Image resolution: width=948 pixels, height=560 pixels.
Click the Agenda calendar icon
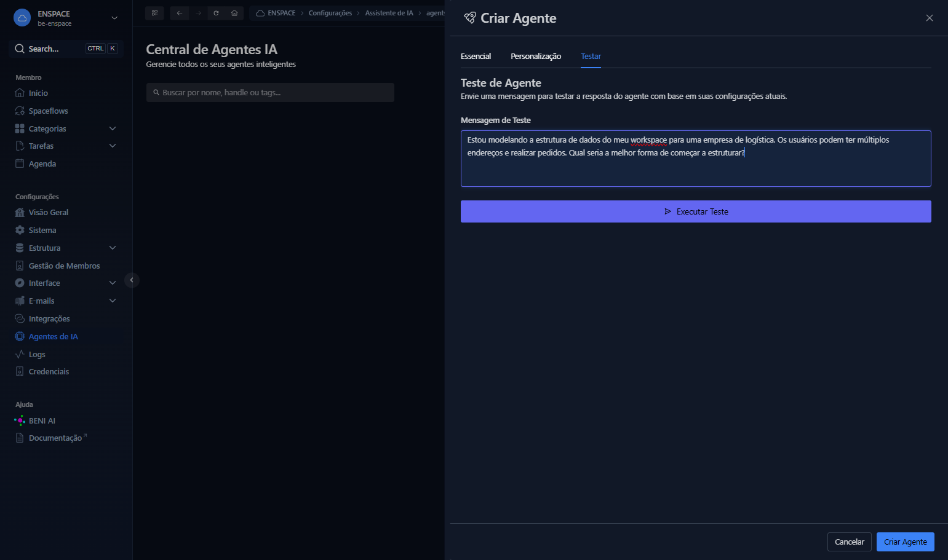click(x=20, y=164)
